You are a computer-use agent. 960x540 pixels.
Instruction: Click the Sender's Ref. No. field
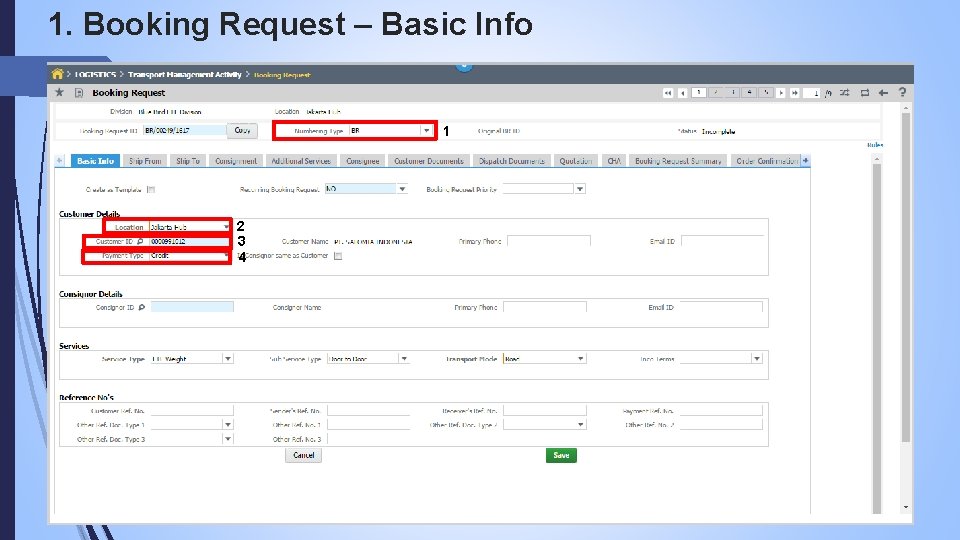368,410
